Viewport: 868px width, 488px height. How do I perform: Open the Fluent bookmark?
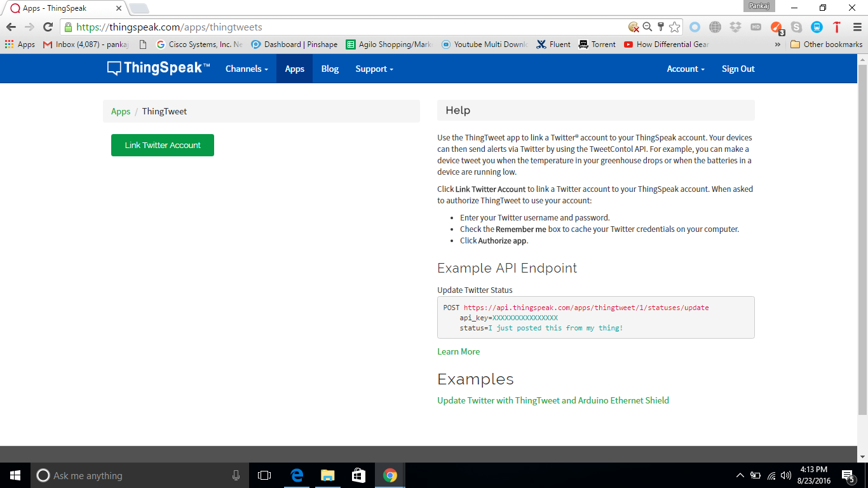(553, 44)
